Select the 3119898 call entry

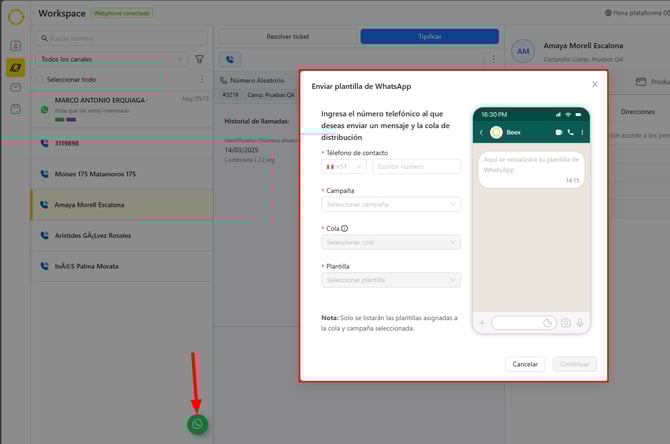point(122,143)
